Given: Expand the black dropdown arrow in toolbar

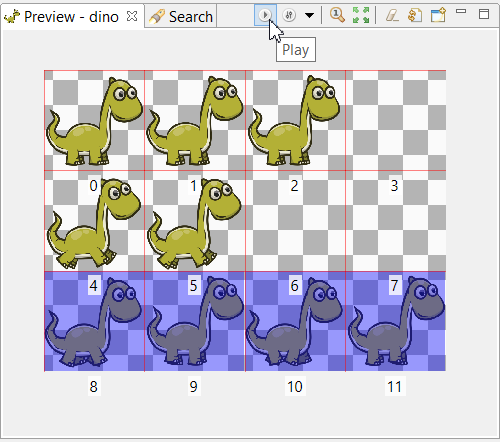Looking at the screenshot, I should tap(309, 15).
